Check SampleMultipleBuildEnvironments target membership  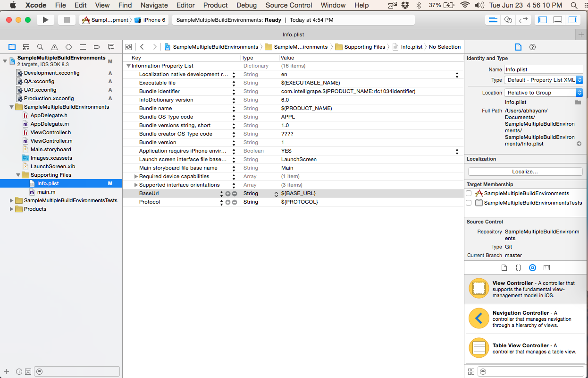pyautogui.click(x=469, y=193)
